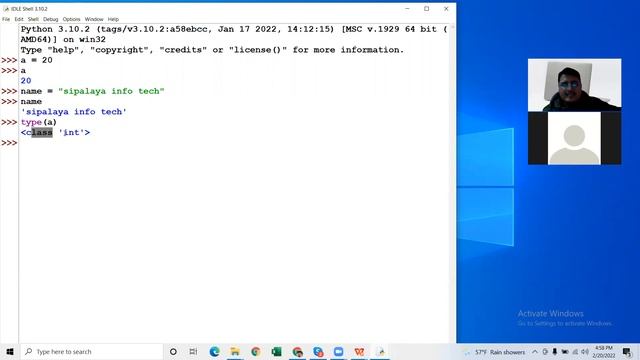Viewport: 640px width, 360px height.
Task: Open File Explorer from taskbar
Action: pos(235,351)
